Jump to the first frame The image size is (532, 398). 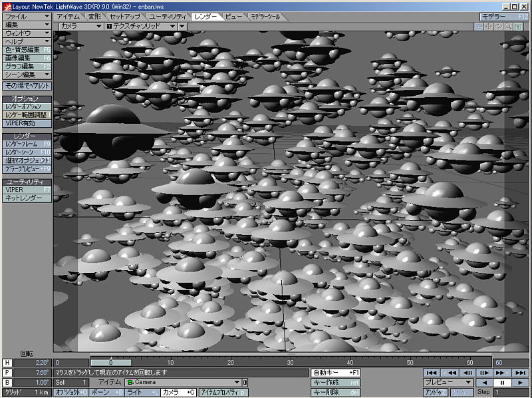[x=432, y=373]
